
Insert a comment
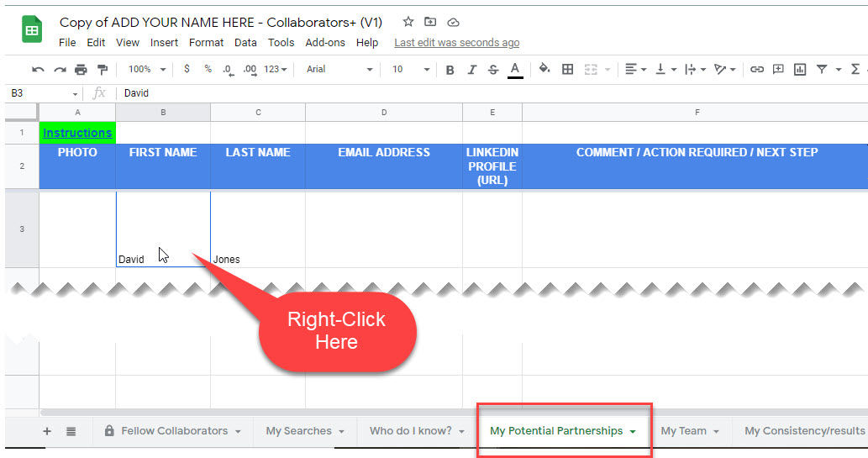pos(778,69)
